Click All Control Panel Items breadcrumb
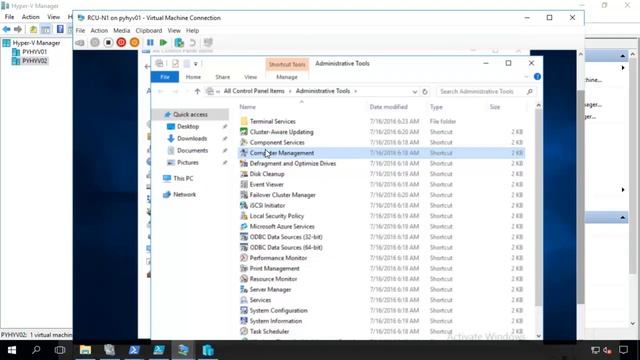This screenshot has height=360, width=640. point(254,91)
